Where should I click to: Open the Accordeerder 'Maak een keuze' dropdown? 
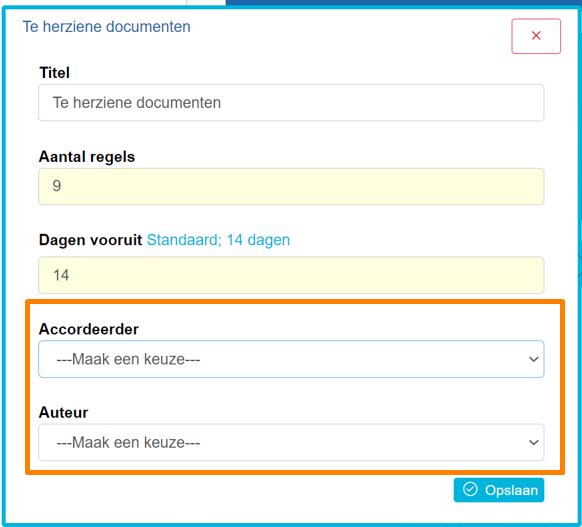[x=291, y=359]
